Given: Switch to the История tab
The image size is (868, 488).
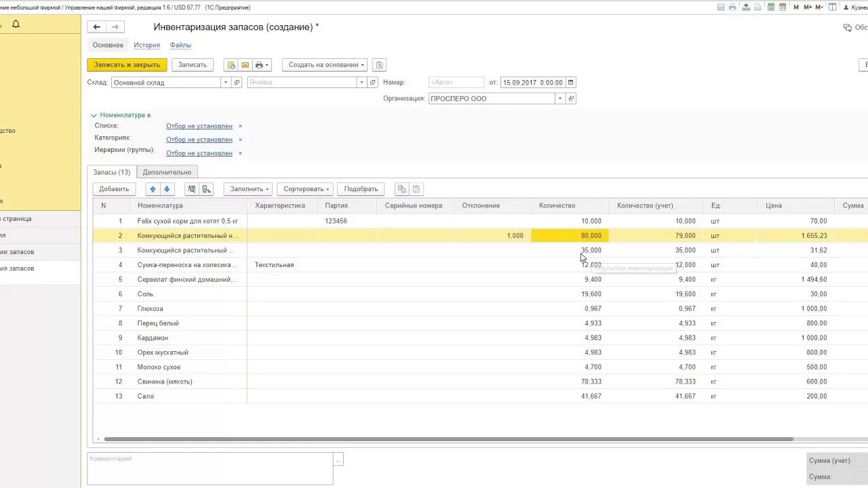Looking at the screenshot, I should coord(146,45).
